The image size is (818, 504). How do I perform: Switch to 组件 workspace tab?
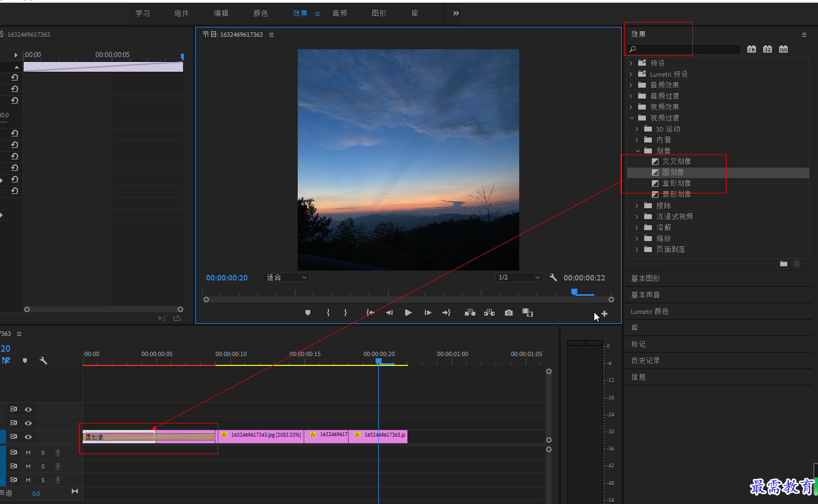182,13
